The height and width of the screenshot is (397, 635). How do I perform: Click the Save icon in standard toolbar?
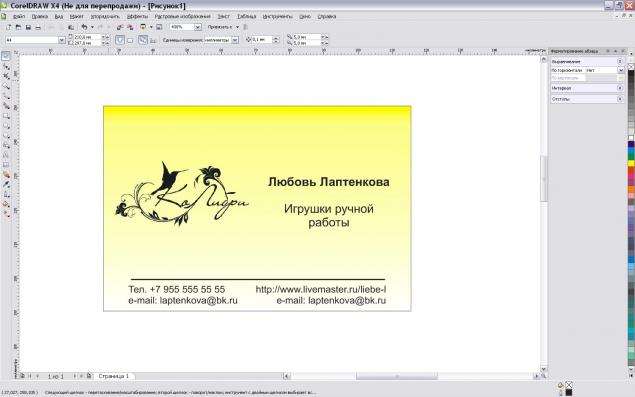click(28, 27)
